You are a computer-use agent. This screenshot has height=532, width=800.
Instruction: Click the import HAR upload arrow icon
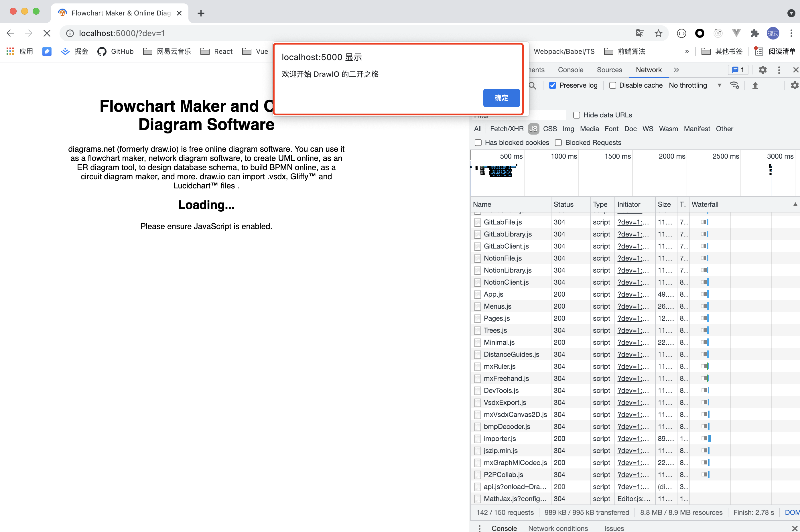pyautogui.click(x=755, y=86)
